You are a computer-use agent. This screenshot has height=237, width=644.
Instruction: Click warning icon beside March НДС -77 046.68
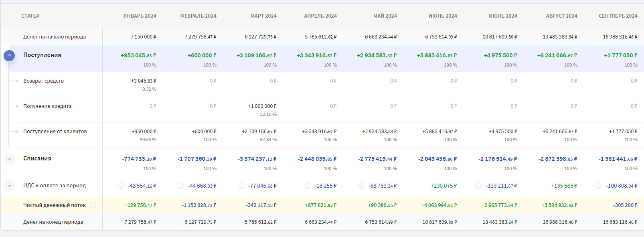click(x=241, y=186)
